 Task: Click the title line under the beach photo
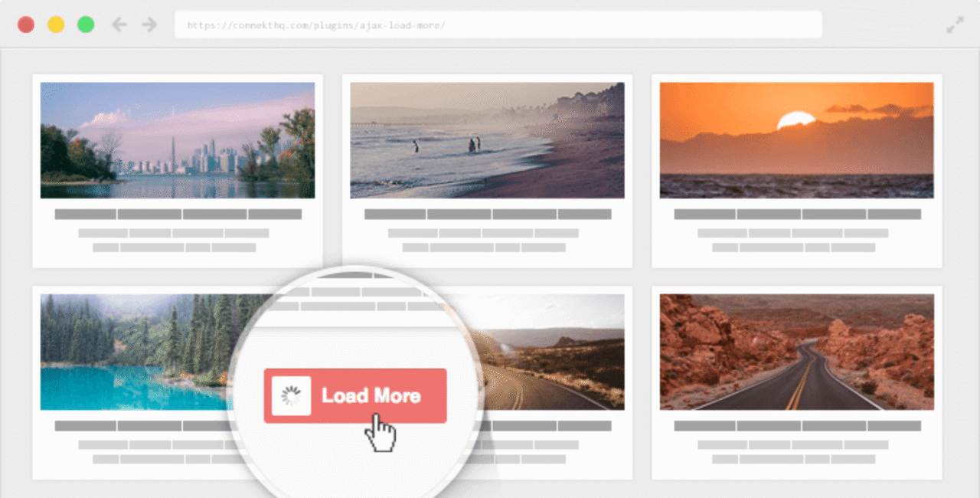487,215
